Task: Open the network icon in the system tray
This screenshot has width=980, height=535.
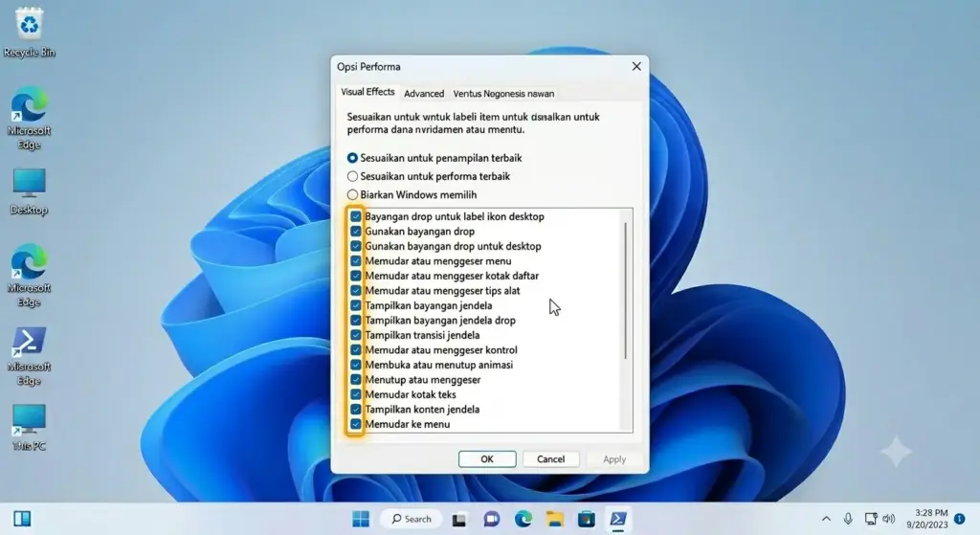Action: pyautogui.click(x=871, y=519)
